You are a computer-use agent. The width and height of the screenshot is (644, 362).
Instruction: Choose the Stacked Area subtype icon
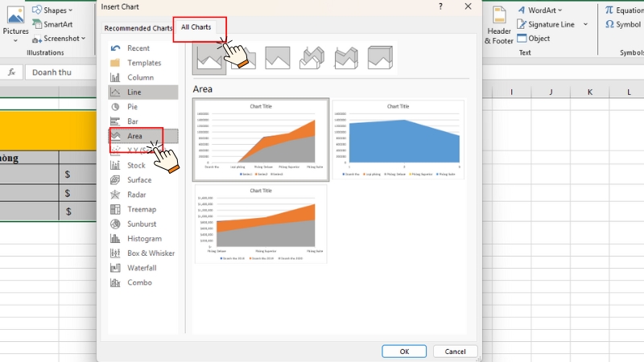point(243,57)
